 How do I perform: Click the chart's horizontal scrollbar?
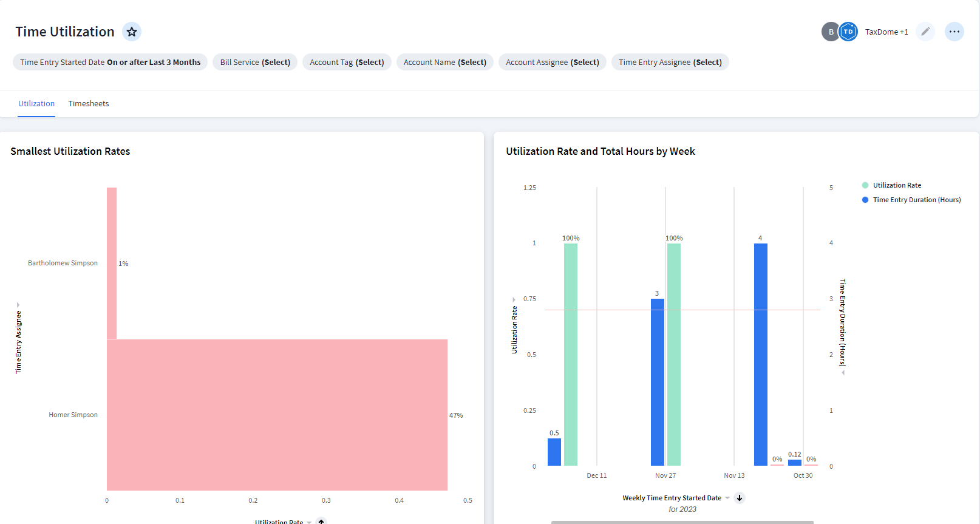click(682, 522)
